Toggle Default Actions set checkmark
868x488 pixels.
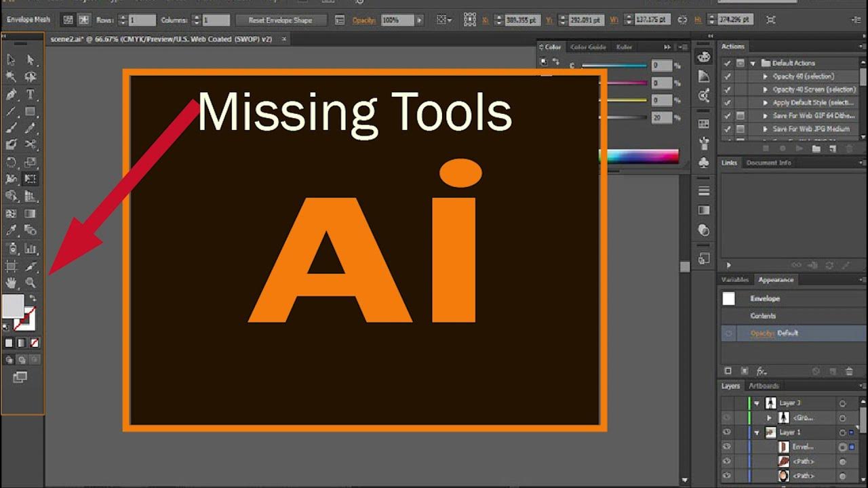(727, 63)
